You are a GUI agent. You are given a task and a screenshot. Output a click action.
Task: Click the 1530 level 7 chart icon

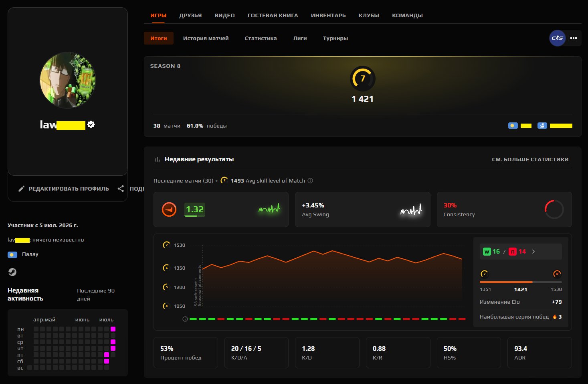166,245
